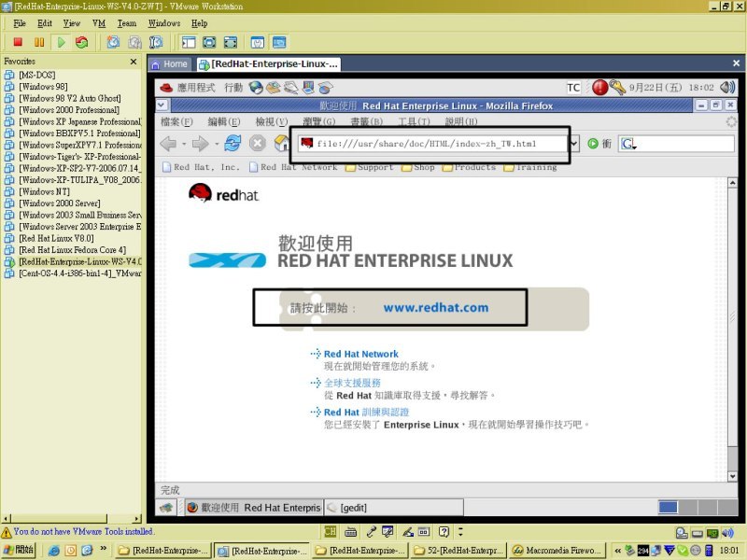Expand the address bar URL history dropdown

click(x=575, y=144)
